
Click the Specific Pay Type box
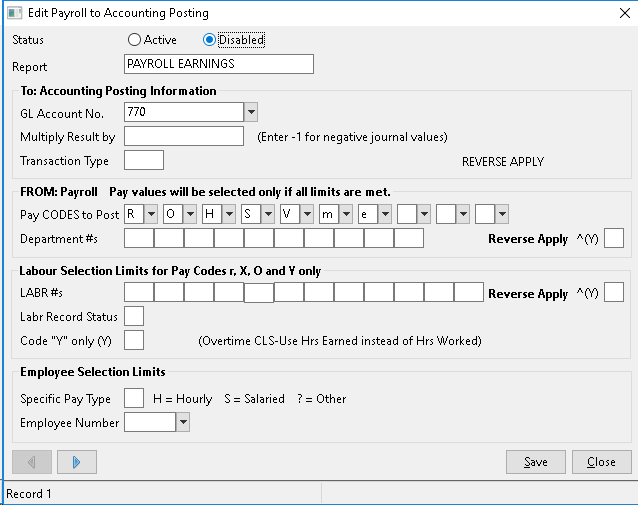134,398
